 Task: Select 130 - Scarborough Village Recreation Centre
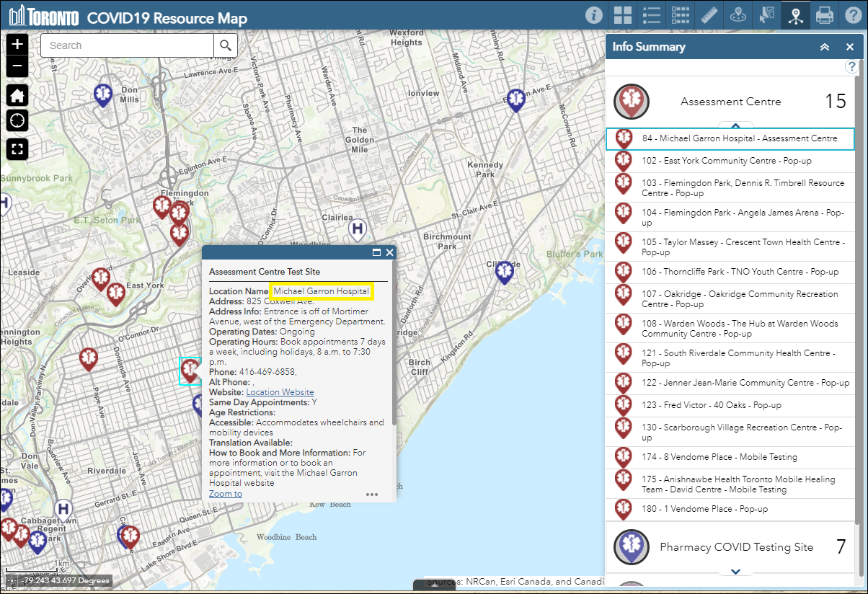(730, 433)
